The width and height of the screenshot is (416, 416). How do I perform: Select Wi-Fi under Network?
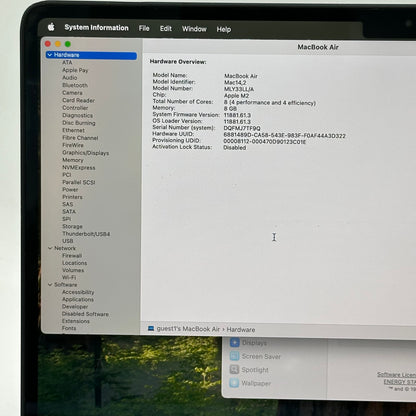tap(69, 277)
